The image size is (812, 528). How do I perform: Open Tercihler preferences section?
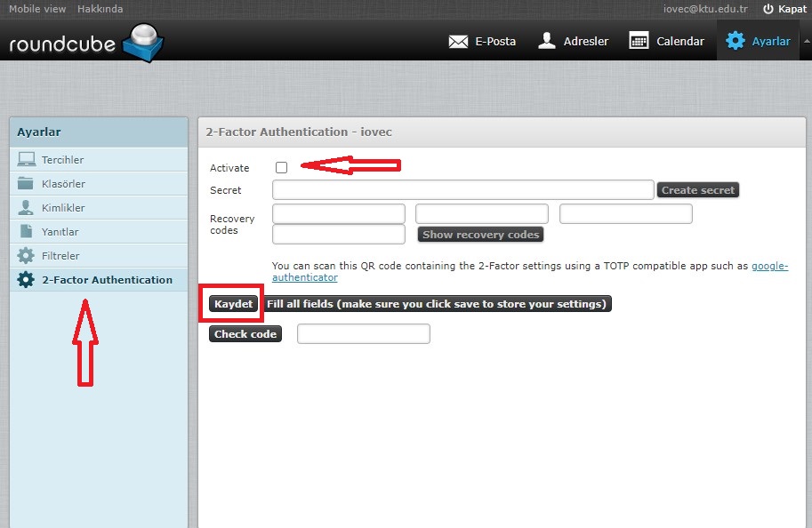[x=99, y=159]
